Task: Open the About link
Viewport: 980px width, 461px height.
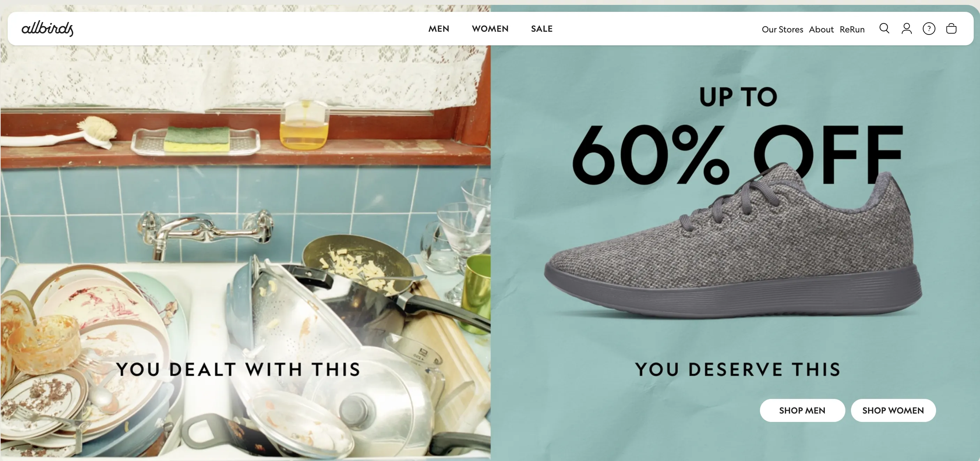Action: pos(821,29)
